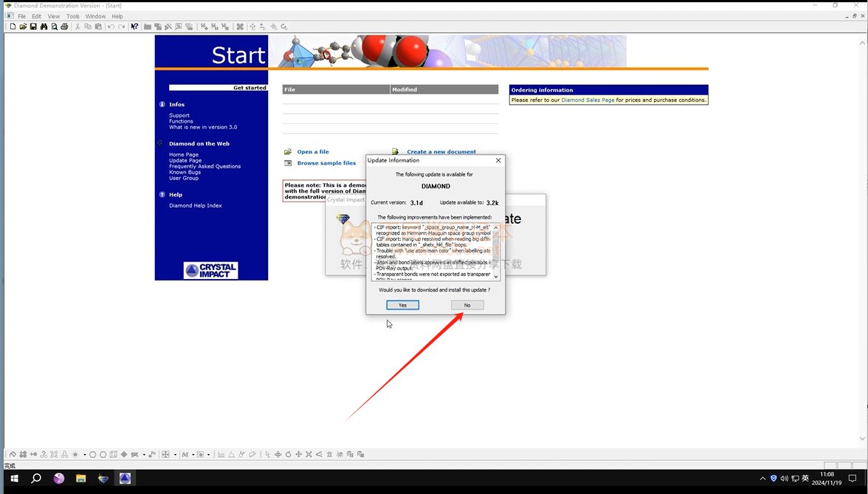Viewport: 868px width, 494px height.
Task: Click the Known Bugs link
Action: [185, 172]
